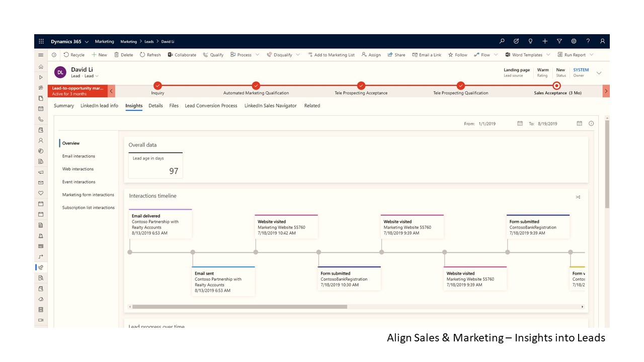The height and width of the screenshot is (362, 644).
Task: Click the SYSTEM owner link
Action: coord(581,70)
